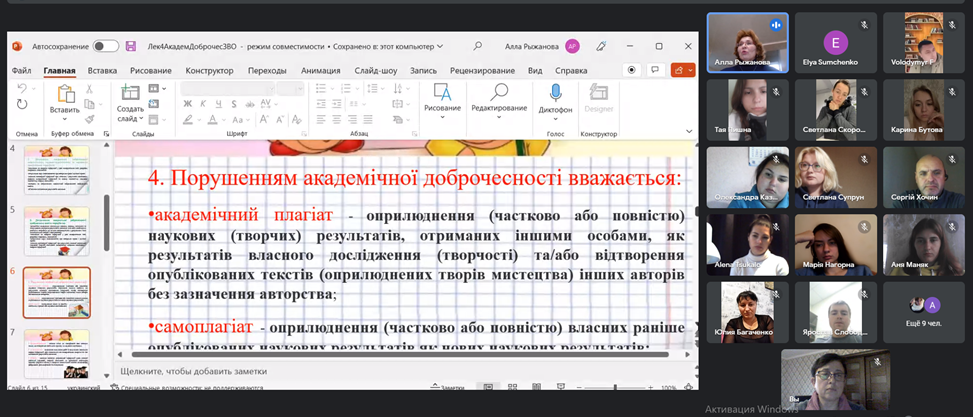Switch to the Вставка tab
973x417 pixels.
pos(102,71)
